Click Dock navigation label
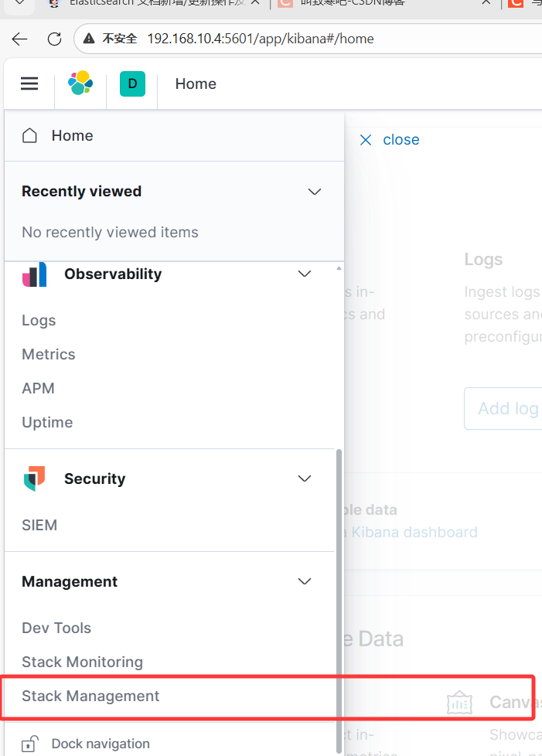542x756 pixels. pos(101,744)
